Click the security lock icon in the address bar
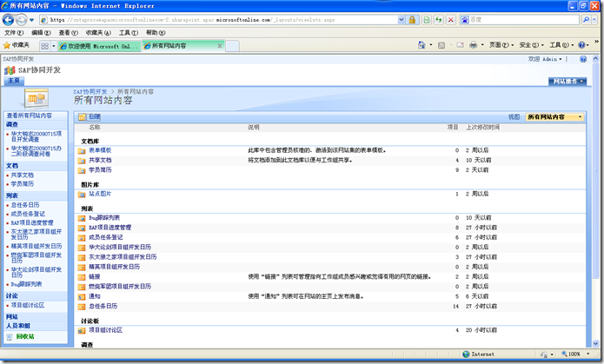This screenshot has height=364, width=604. point(412,20)
